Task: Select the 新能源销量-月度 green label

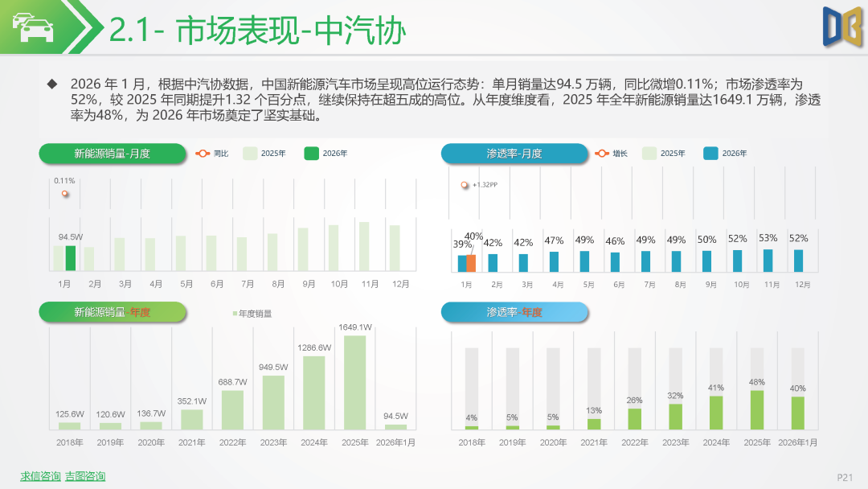Action: tap(113, 154)
